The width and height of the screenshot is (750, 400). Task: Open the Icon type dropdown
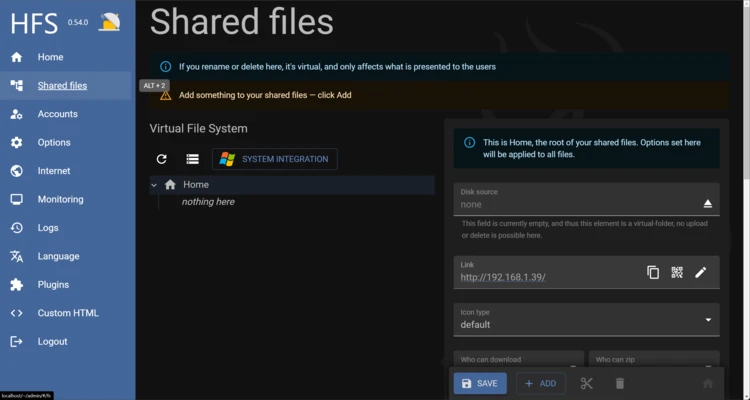click(x=586, y=320)
